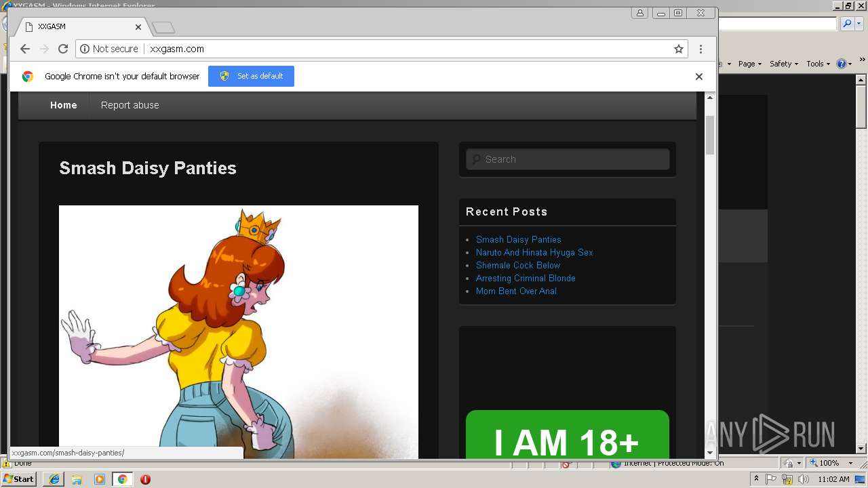
Task: Click the post image thumbnail
Action: [x=239, y=332]
